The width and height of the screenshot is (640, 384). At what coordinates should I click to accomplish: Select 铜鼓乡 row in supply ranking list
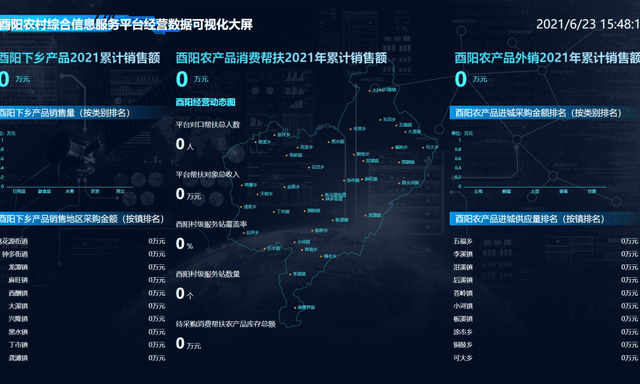coord(546,345)
